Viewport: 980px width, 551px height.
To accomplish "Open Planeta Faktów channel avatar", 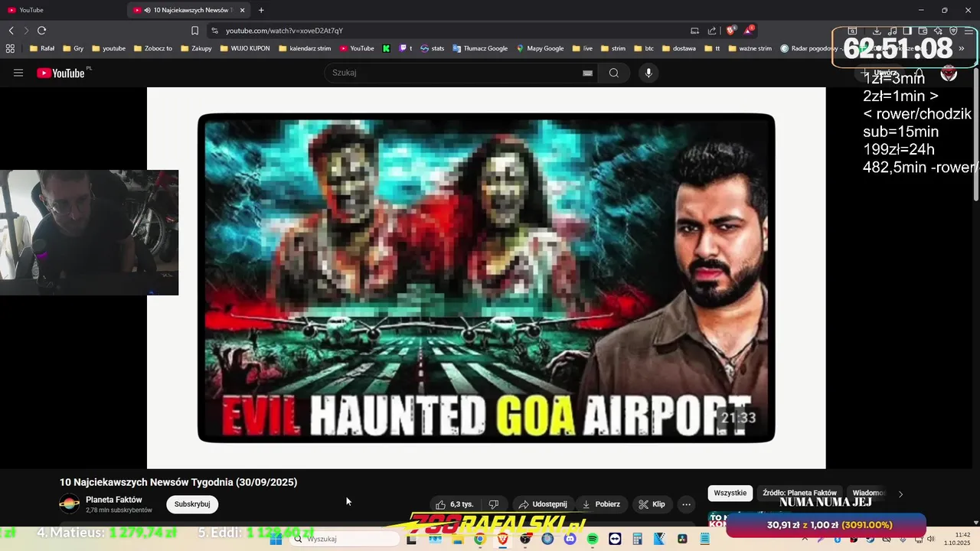I will [70, 504].
